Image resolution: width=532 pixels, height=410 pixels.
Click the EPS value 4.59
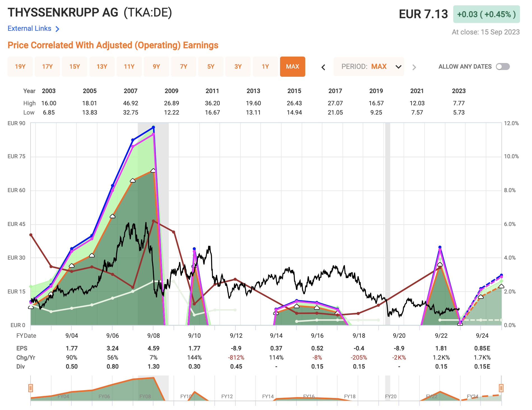point(154,348)
